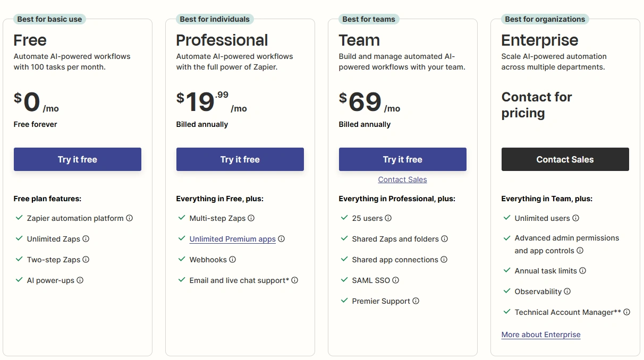The width and height of the screenshot is (644, 360).
Task: Open the Unlimited Premium apps link
Action: point(233,239)
